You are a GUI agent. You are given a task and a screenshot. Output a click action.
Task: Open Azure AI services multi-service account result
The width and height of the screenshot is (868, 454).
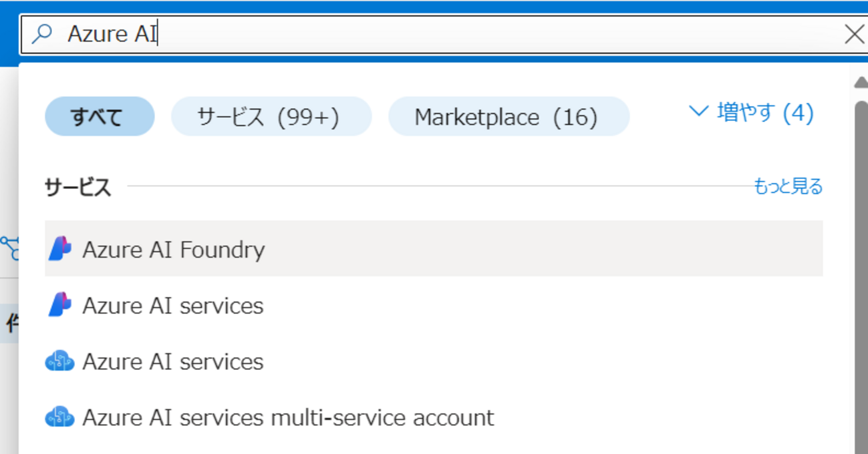[x=288, y=417]
